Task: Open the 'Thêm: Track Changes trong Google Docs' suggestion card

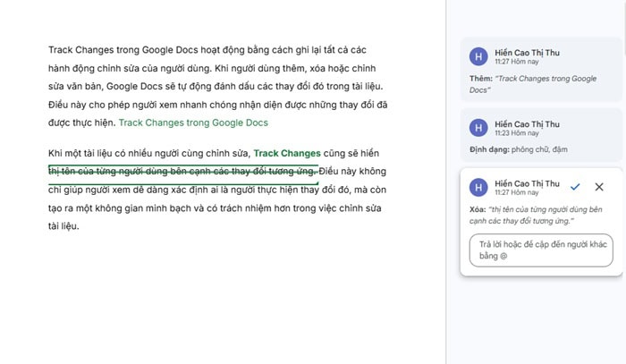Action: pos(541,71)
